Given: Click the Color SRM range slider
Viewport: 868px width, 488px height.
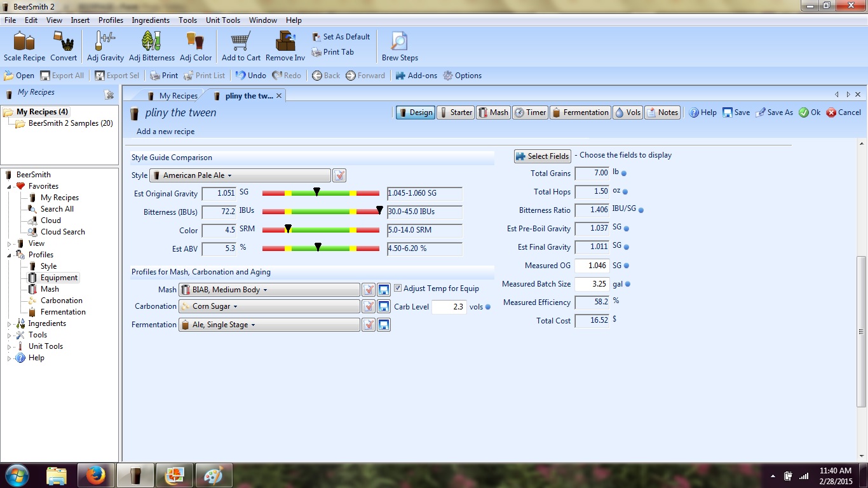Looking at the screenshot, I should pyautogui.click(x=322, y=230).
